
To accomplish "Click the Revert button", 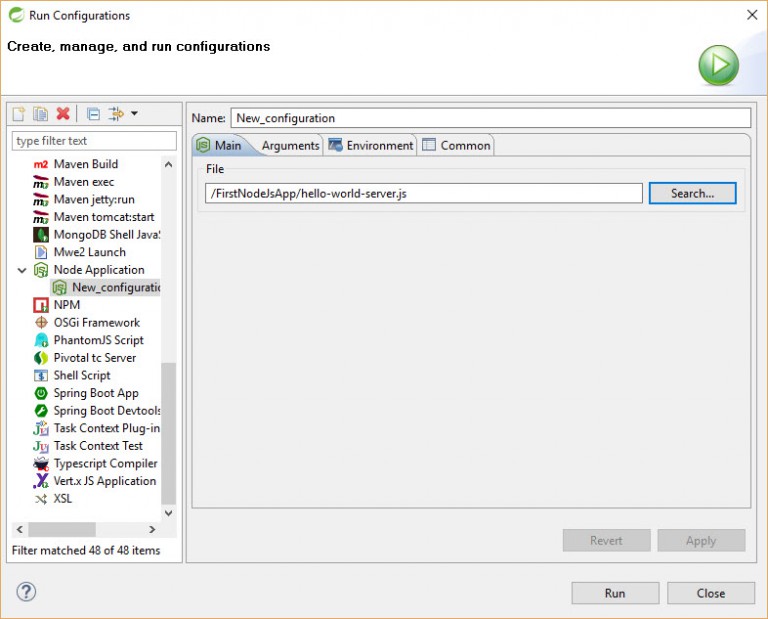I will tap(606, 541).
